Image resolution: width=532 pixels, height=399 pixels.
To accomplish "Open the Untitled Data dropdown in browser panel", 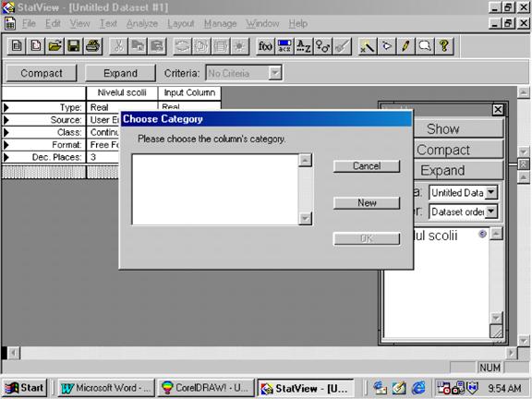I will (x=491, y=192).
